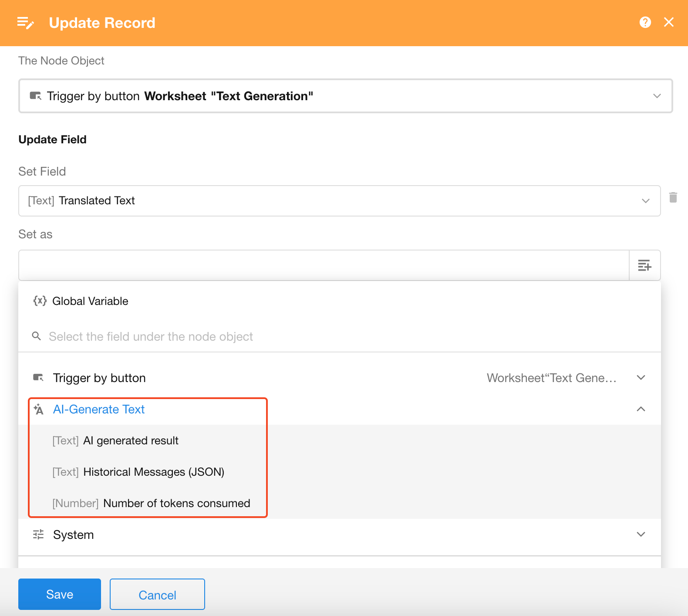Collapse the AI-Generate Text section

click(641, 409)
